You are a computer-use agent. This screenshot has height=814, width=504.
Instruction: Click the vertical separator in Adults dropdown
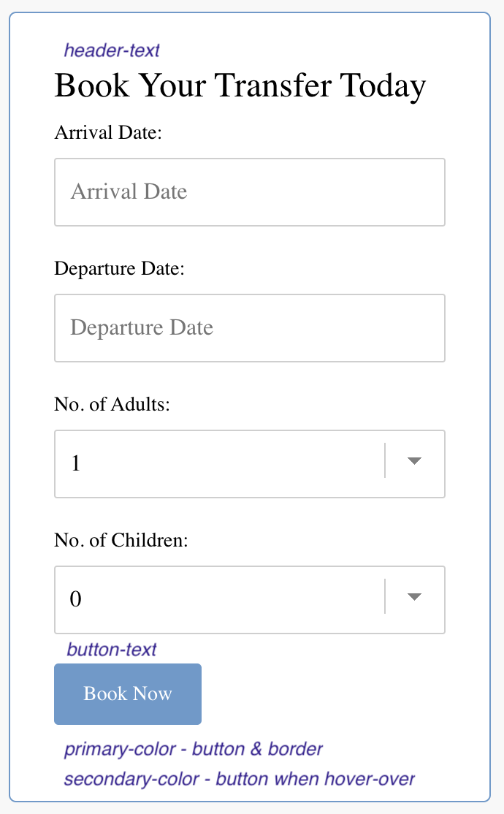click(385, 460)
